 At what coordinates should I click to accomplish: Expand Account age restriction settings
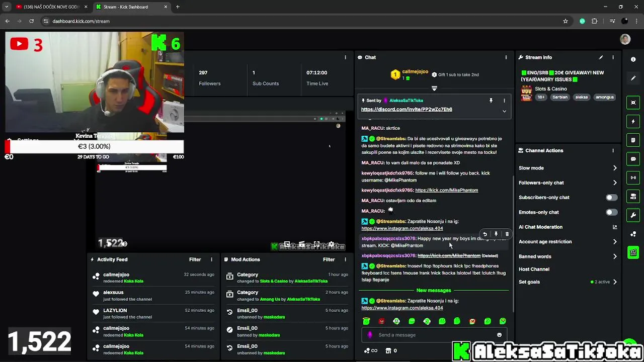coord(614,242)
